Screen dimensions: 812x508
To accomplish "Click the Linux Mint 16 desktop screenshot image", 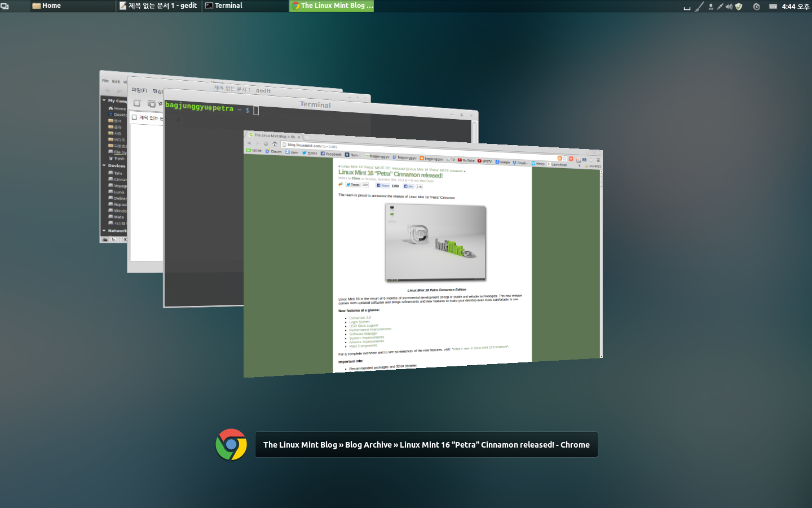I will pyautogui.click(x=435, y=243).
